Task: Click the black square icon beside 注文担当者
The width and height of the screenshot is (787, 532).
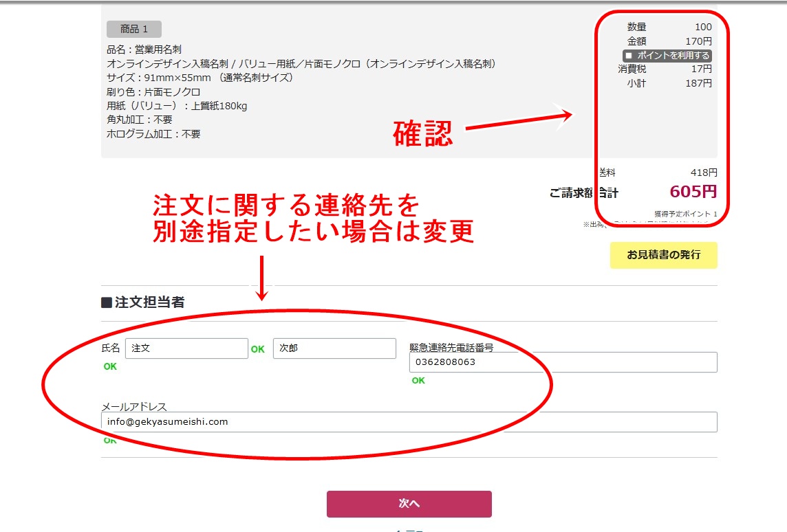Action: (107, 303)
